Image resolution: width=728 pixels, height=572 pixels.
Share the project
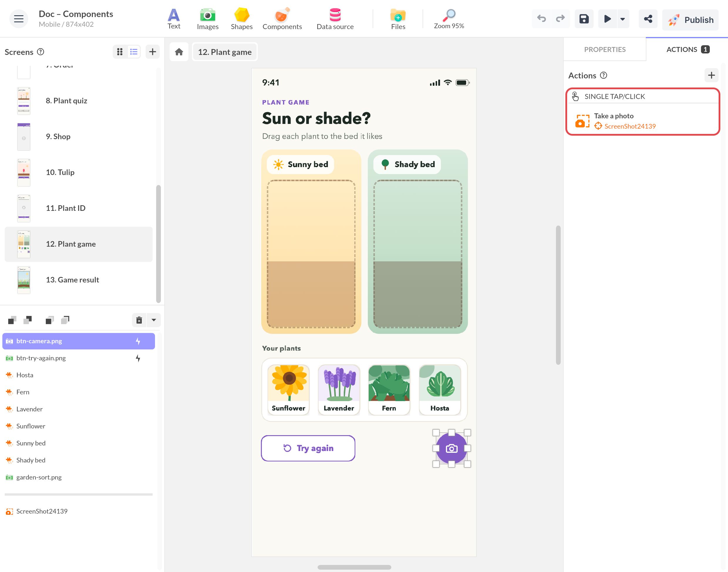coord(648,19)
